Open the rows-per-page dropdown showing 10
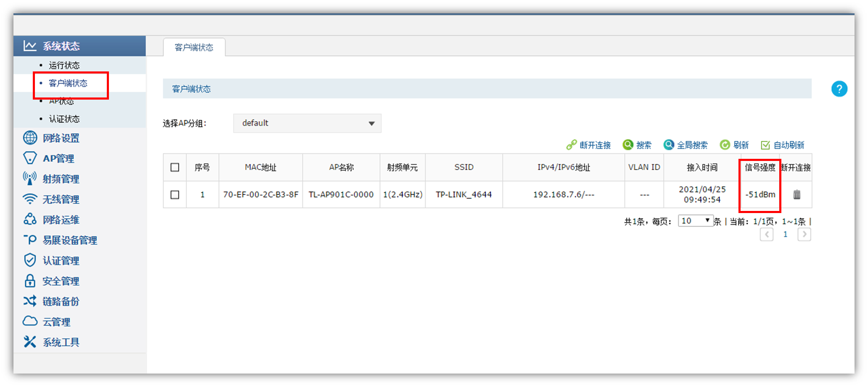 click(696, 221)
